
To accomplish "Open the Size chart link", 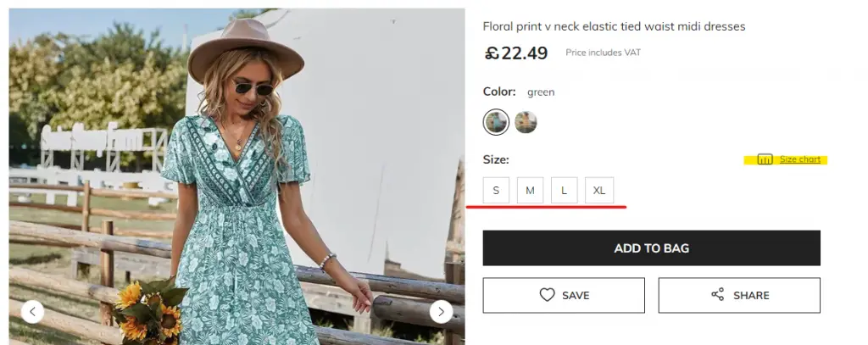I will 800,159.
